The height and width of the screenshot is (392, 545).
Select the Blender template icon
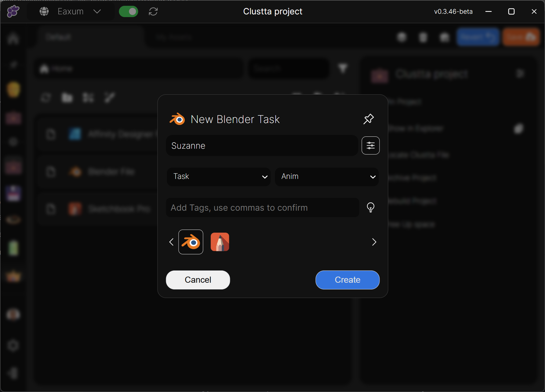[x=191, y=242]
